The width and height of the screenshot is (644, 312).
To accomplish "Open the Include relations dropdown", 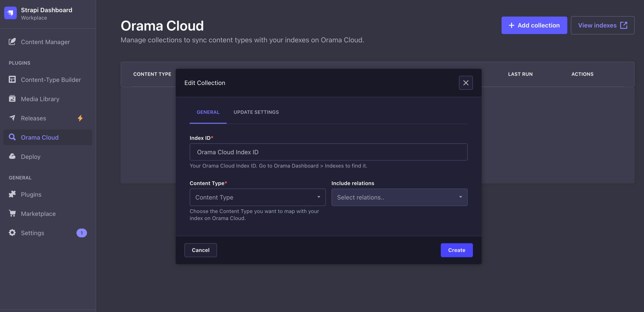I will 399,197.
